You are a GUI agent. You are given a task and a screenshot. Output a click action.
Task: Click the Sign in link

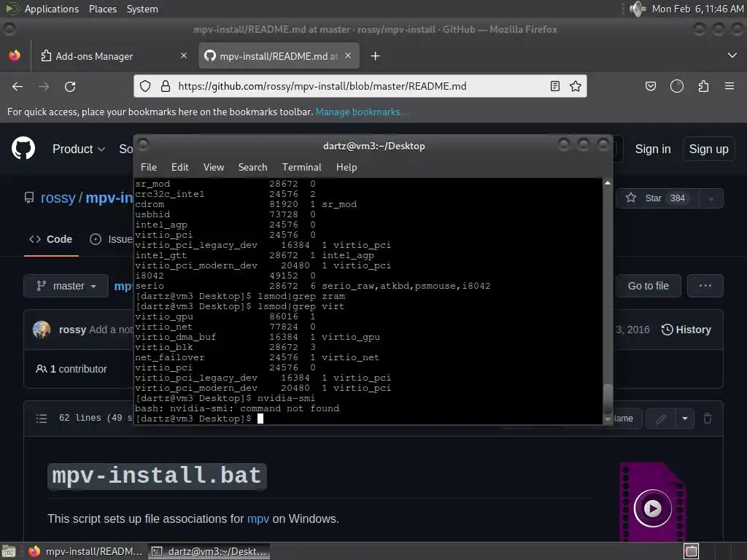click(653, 149)
